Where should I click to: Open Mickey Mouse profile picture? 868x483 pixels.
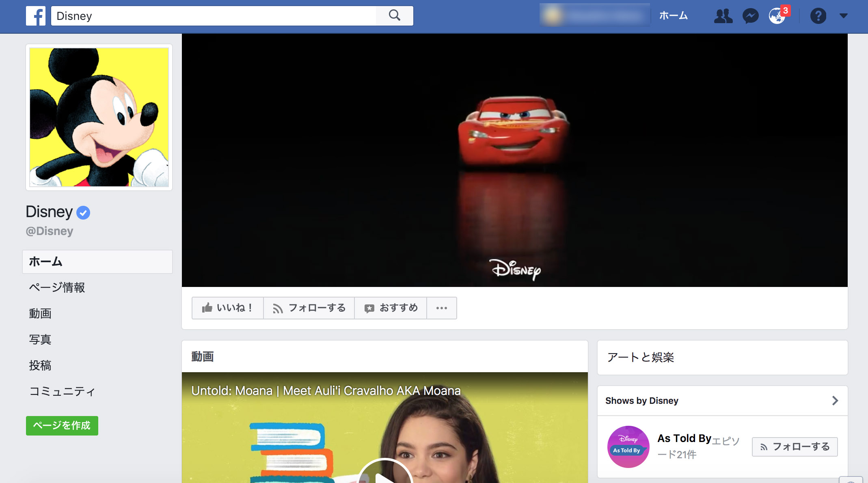point(99,117)
